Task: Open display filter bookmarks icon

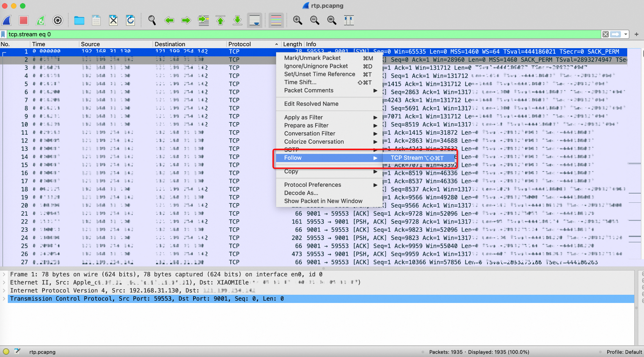Action: (x=4, y=34)
